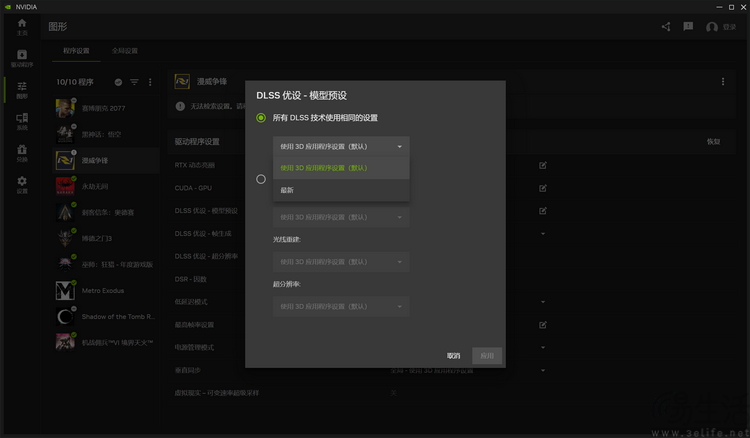This screenshot has width=750, height=438.
Task: Click the share icon in top bar
Action: click(666, 27)
